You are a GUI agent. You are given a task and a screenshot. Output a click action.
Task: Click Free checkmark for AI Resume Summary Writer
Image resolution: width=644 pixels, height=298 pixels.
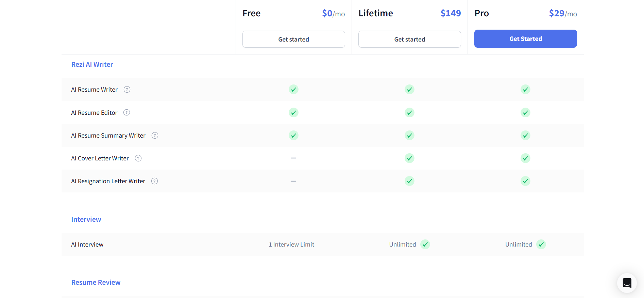293,135
